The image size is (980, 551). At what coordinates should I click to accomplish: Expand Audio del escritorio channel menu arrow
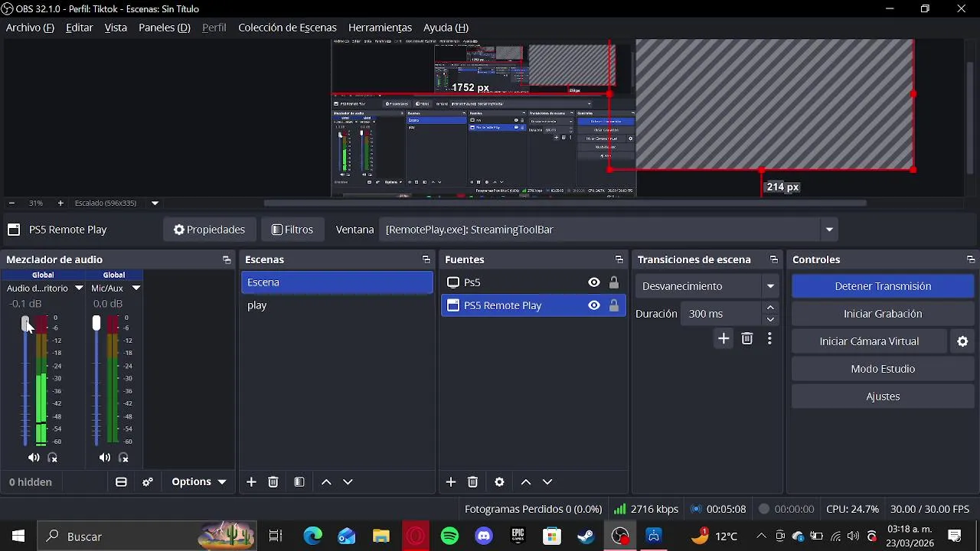click(79, 289)
